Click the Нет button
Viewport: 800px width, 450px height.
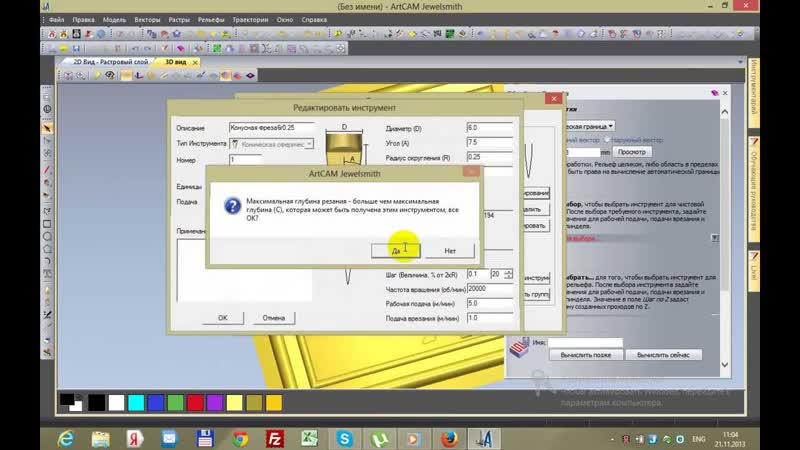[x=449, y=251]
